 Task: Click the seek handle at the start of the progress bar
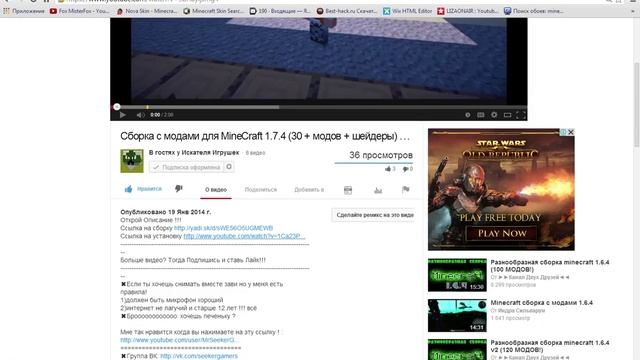point(117,107)
